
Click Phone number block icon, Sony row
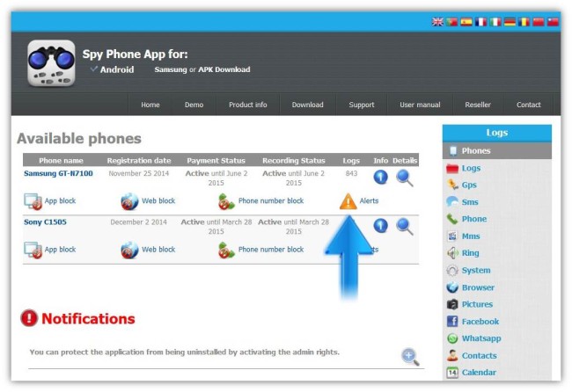pyautogui.click(x=226, y=250)
